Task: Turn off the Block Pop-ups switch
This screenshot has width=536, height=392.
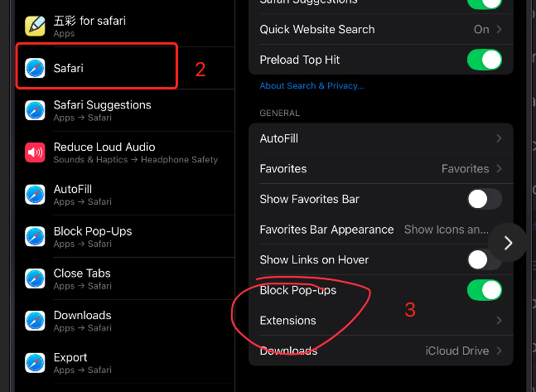Action: click(485, 290)
